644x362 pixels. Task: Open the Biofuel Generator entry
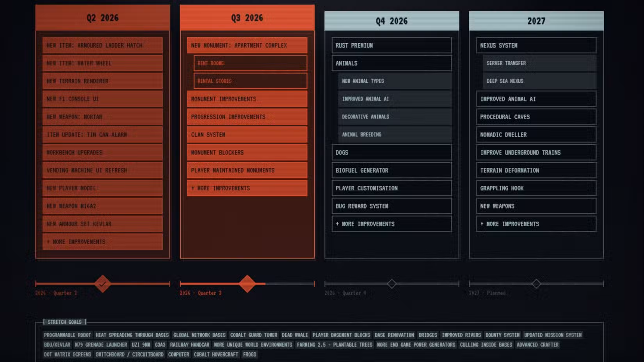click(x=392, y=170)
